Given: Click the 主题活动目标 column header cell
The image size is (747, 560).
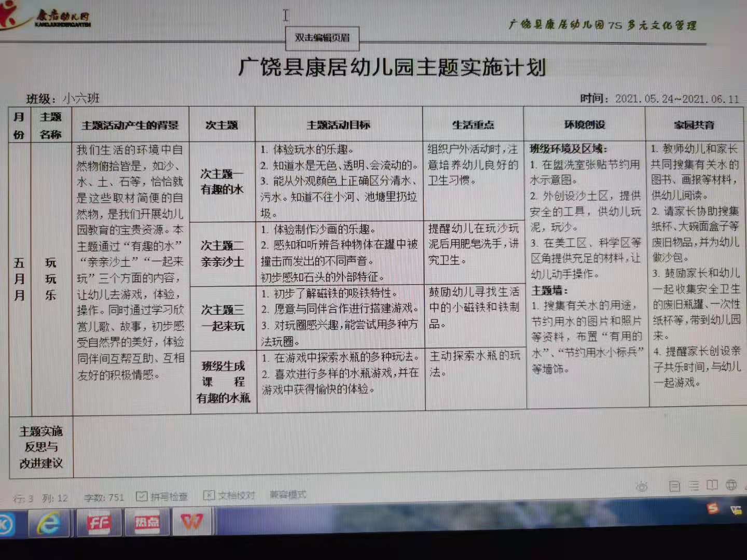Looking at the screenshot, I should [x=338, y=125].
